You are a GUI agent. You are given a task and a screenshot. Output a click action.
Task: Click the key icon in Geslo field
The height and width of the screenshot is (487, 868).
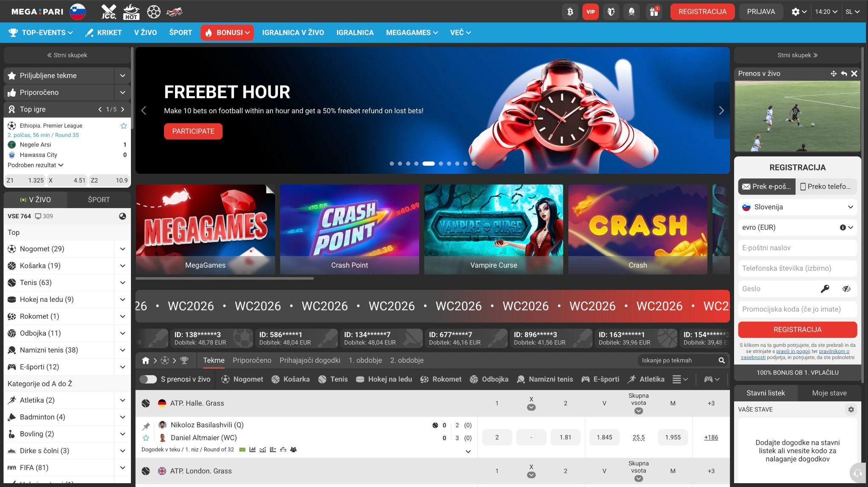[825, 289]
